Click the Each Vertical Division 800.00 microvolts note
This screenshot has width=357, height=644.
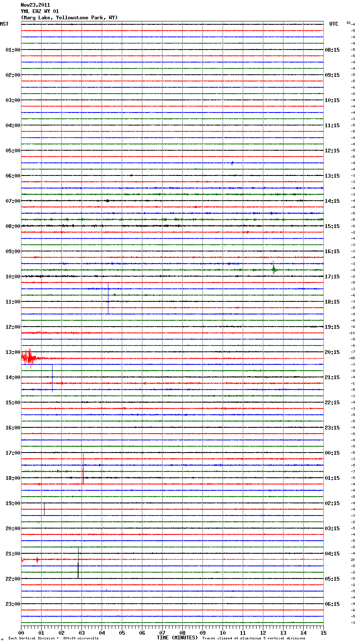(x=53, y=638)
